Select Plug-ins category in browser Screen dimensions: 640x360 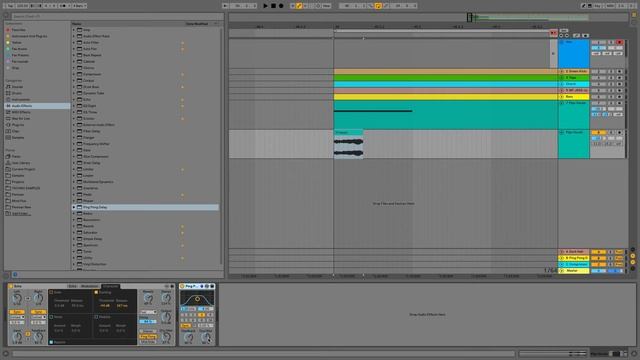point(18,125)
